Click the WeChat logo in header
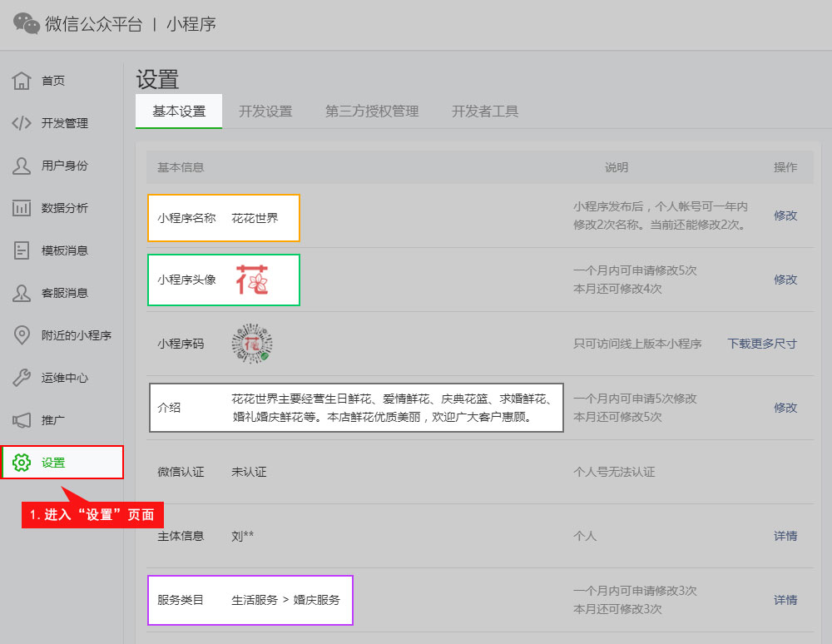832x644 pixels. click(x=27, y=24)
